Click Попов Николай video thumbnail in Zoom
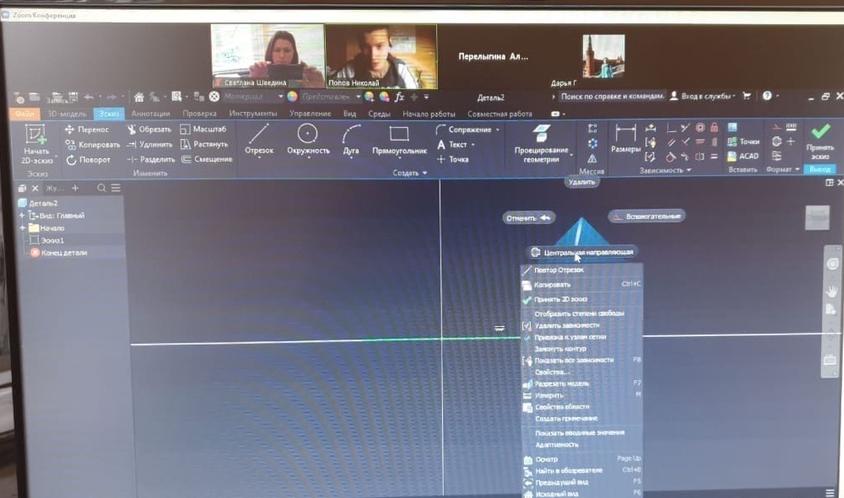 pyautogui.click(x=381, y=57)
